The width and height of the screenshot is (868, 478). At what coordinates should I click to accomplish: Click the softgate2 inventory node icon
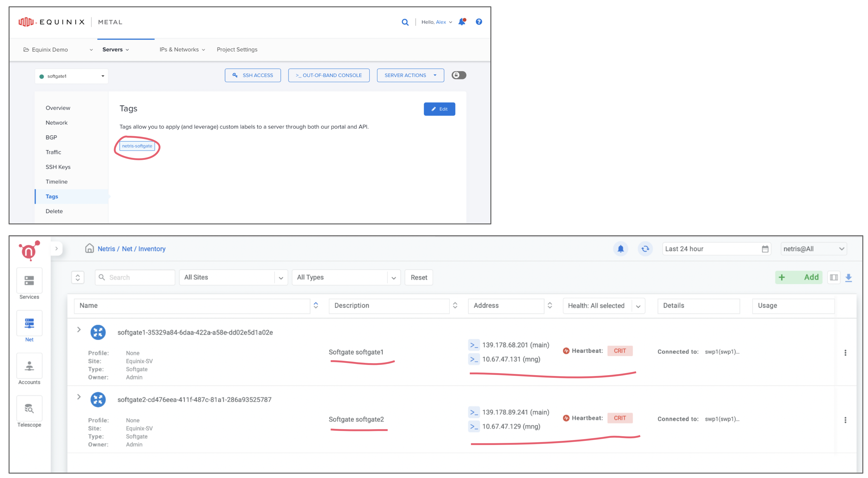click(98, 399)
